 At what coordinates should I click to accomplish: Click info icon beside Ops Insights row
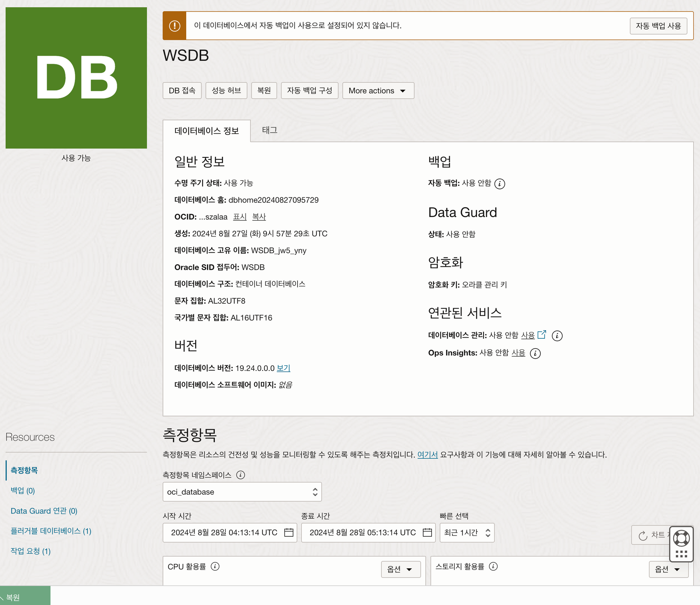[x=535, y=353]
